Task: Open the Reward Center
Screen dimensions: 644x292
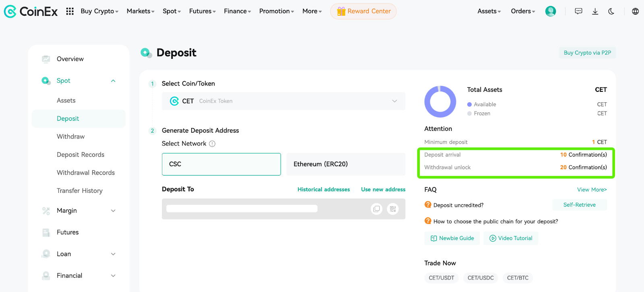Action: 363,11
